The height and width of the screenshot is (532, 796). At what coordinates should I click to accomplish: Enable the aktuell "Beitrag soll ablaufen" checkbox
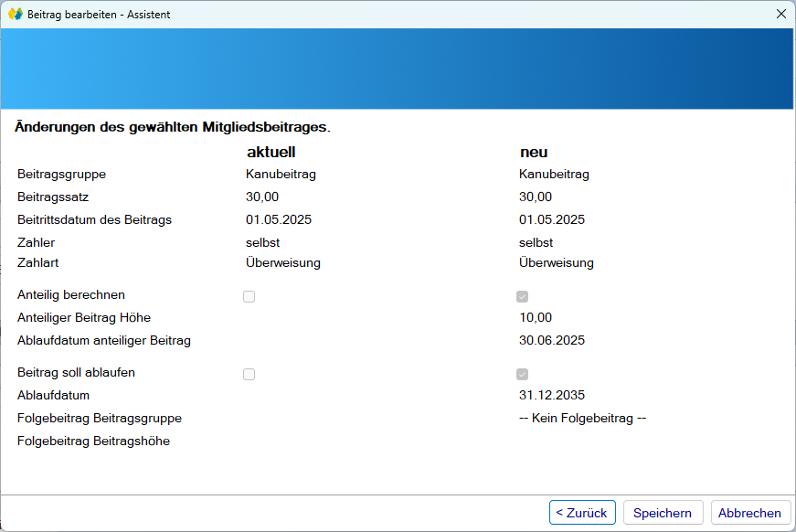[249, 373]
